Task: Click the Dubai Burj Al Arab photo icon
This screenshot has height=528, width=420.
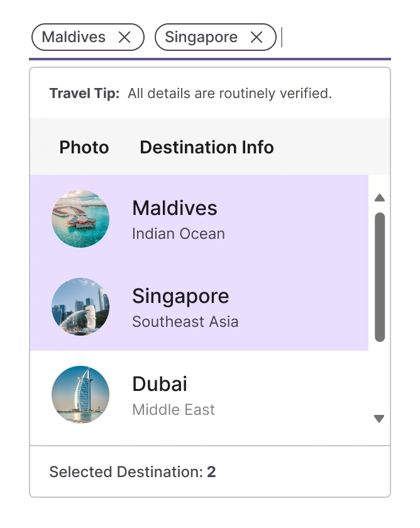Action: tap(80, 395)
